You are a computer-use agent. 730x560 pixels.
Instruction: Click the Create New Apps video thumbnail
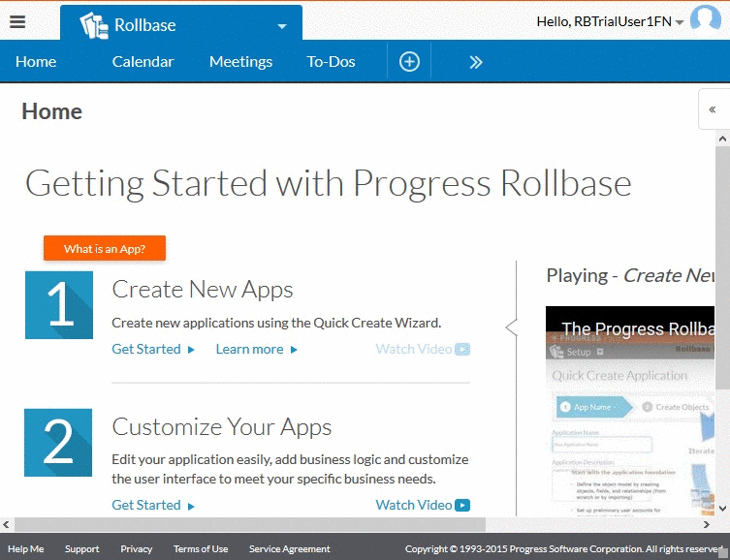click(630, 417)
